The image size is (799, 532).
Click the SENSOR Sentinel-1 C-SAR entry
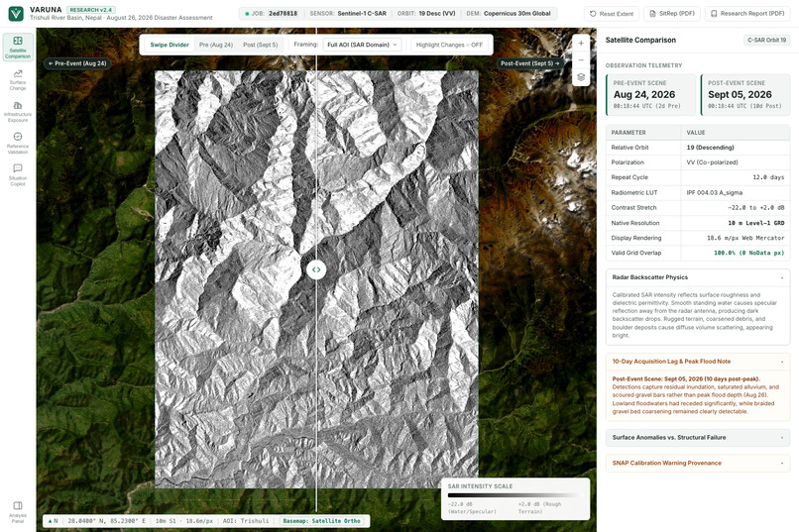[348, 13]
